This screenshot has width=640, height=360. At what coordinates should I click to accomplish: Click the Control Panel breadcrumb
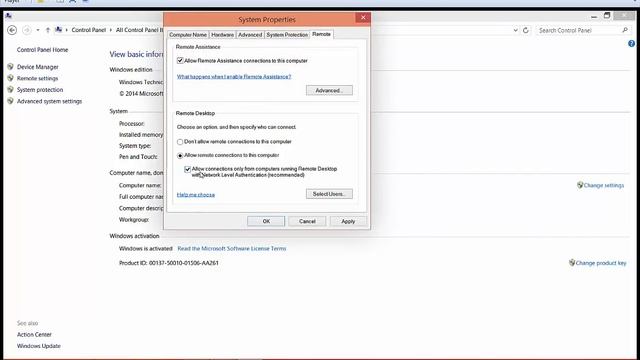(x=89, y=30)
